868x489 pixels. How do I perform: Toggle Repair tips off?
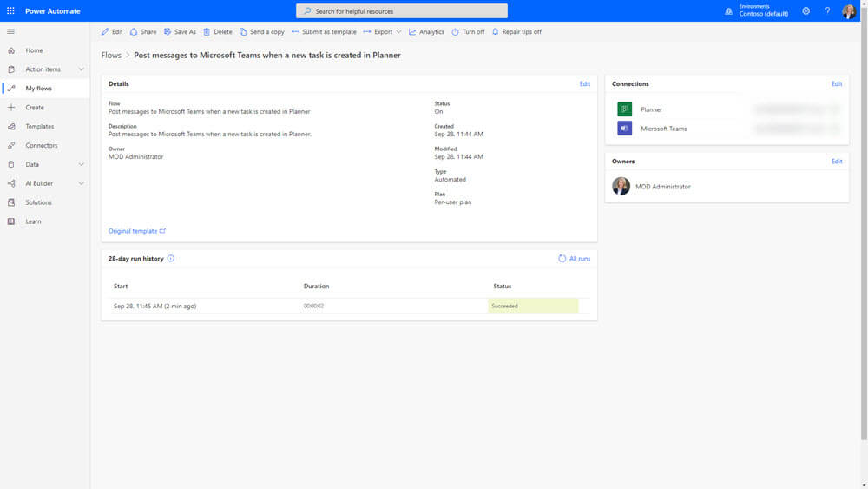pos(516,32)
